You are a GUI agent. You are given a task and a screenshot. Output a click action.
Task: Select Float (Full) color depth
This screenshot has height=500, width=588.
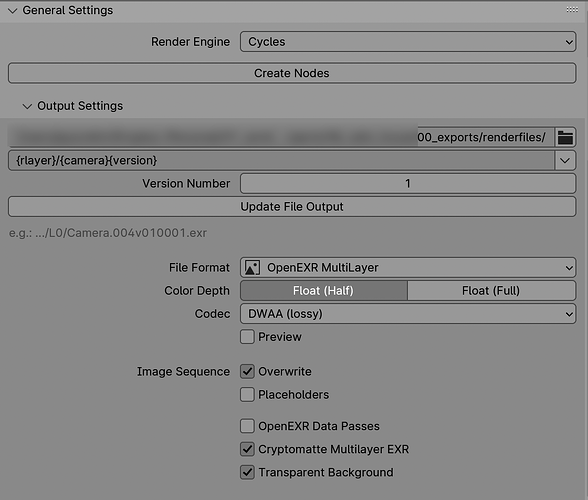[492, 291]
